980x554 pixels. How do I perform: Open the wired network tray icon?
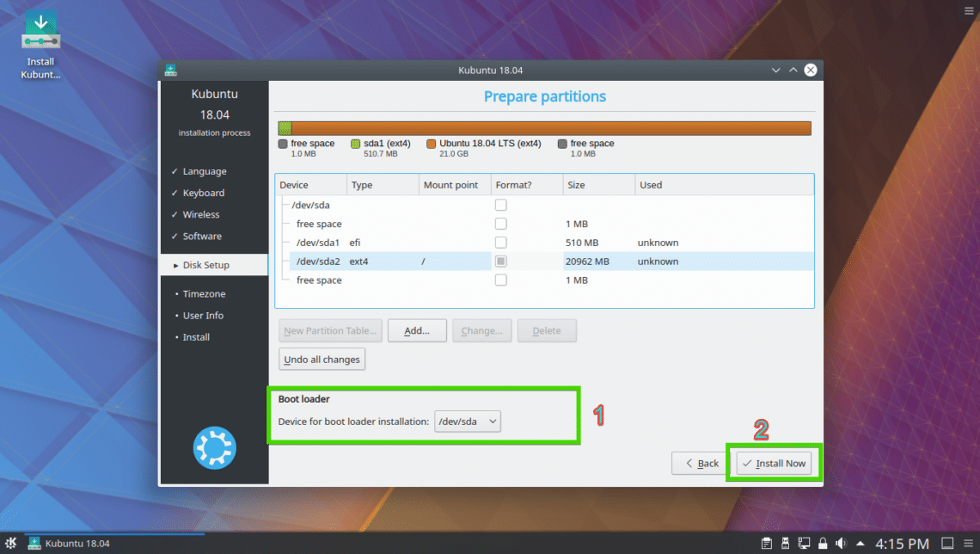804,544
